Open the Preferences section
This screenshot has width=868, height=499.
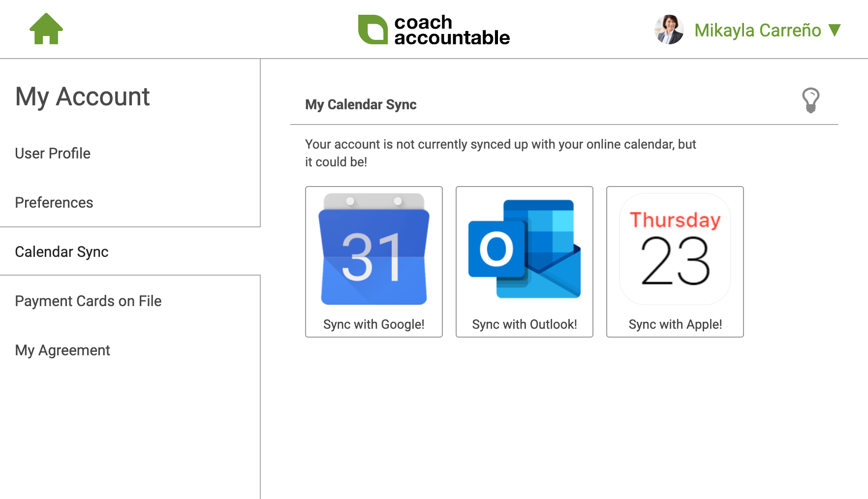[x=54, y=202]
